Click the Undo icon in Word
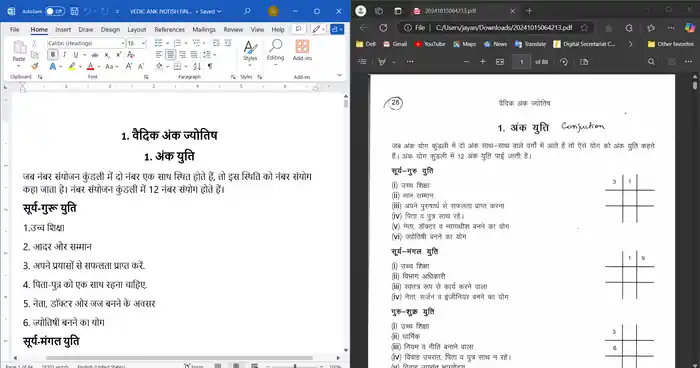700x368 pixels. pos(88,11)
